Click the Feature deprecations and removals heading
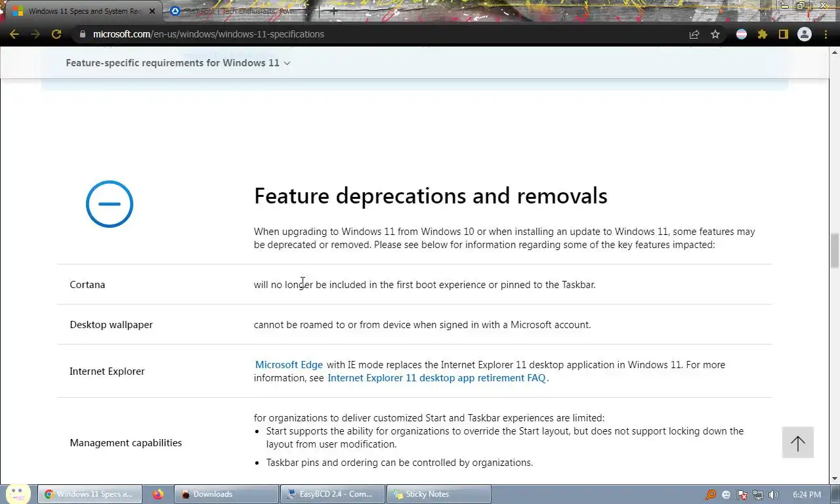Image resolution: width=840 pixels, height=504 pixels. (x=430, y=196)
